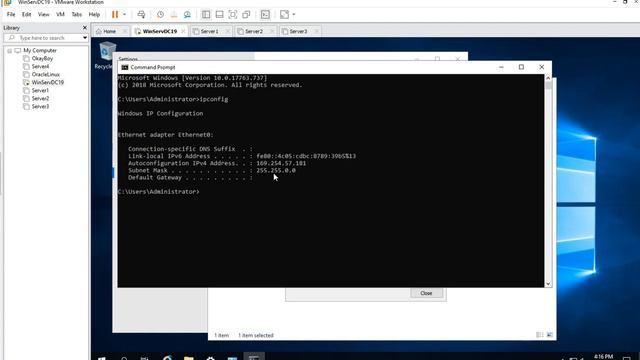Switch to the Server3 tab

point(298,31)
